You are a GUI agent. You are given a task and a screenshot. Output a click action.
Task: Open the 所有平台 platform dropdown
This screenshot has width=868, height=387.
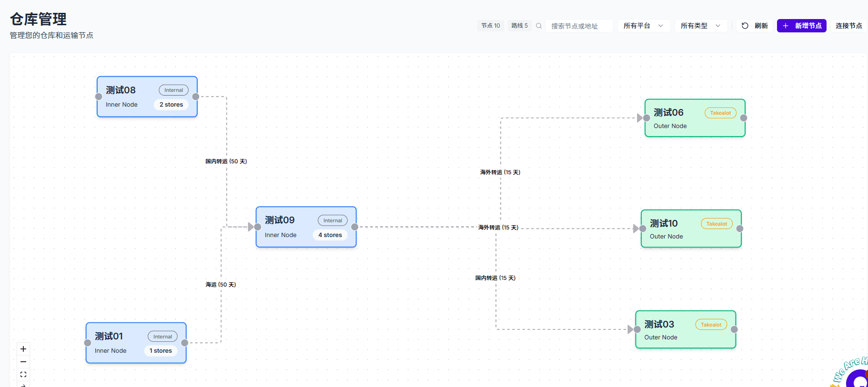point(643,26)
